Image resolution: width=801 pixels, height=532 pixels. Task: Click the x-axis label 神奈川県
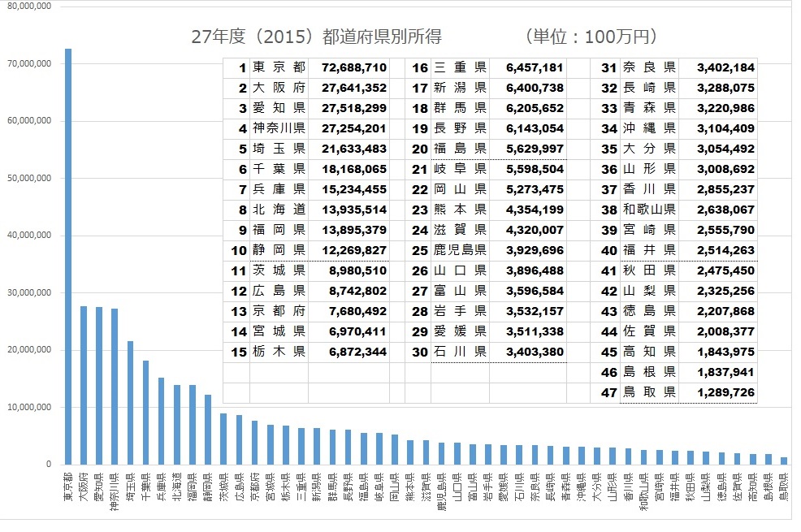pyautogui.click(x=115, y=491)
